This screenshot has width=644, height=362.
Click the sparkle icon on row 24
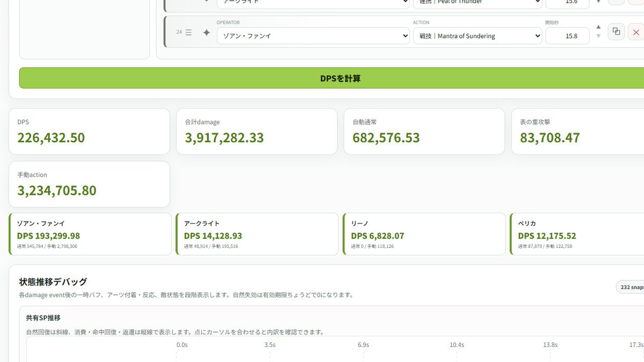point(206,33)
